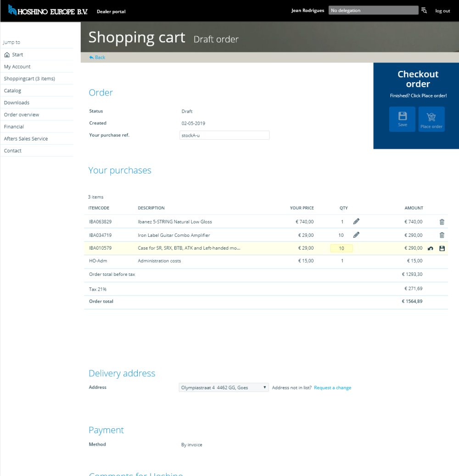Save the draft order with Save button
This screenshot has height=476, width=459.
[402, 119]
